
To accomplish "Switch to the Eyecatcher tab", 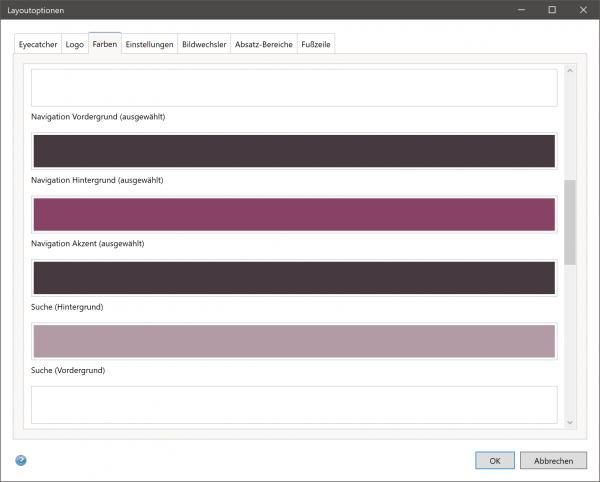I will click(38, 45).
